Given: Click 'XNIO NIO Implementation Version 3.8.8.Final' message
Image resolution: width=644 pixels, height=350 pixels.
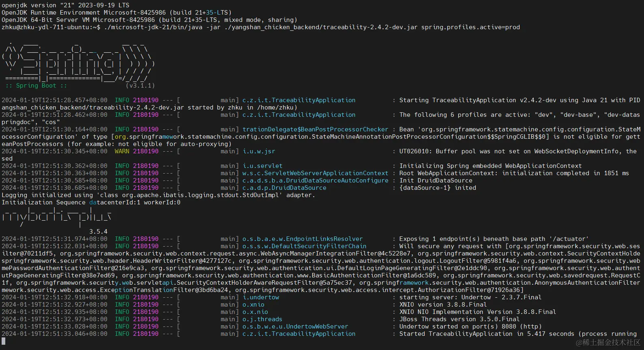Looking at the screenshot, I should tap(478, 312).
